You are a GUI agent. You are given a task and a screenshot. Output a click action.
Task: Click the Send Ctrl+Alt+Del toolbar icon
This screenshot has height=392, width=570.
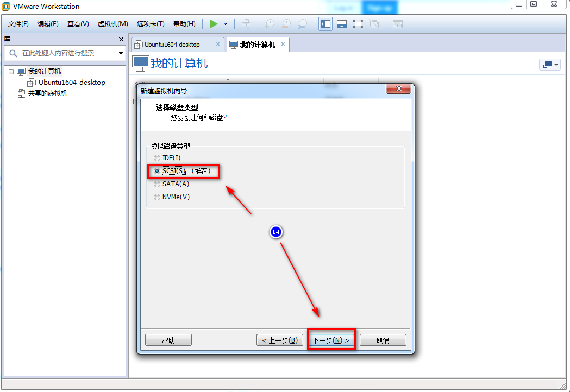[246, 24]
